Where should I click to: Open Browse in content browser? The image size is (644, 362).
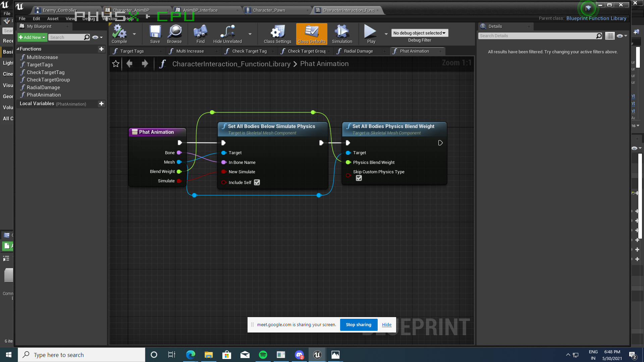(174, 34)
